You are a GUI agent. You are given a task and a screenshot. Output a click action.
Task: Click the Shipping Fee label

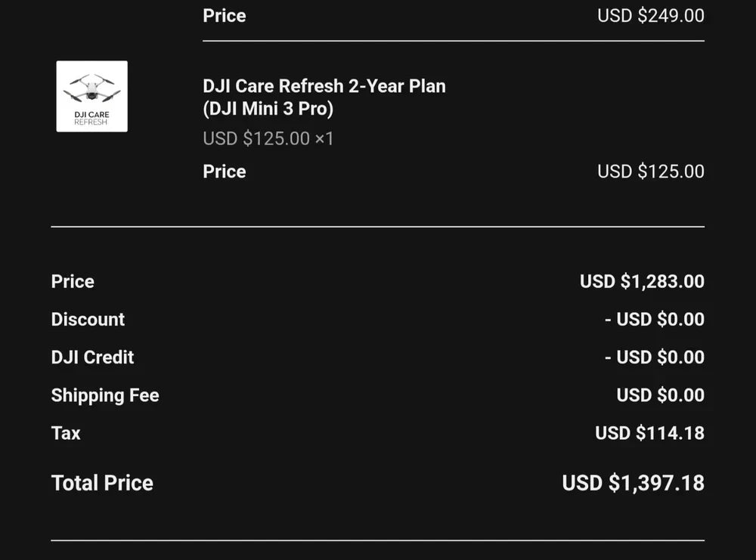[x=105, y=395]
